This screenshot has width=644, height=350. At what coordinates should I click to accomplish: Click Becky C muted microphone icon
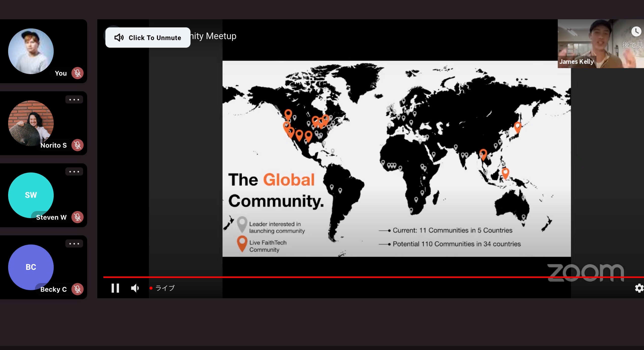point(78,289)
